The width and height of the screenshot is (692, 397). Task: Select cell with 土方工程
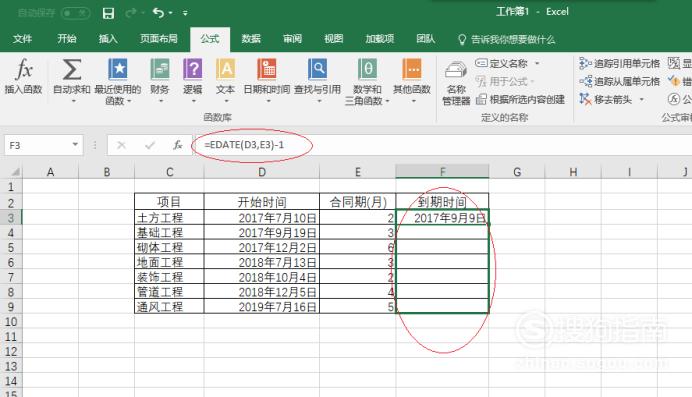[169, 217]
